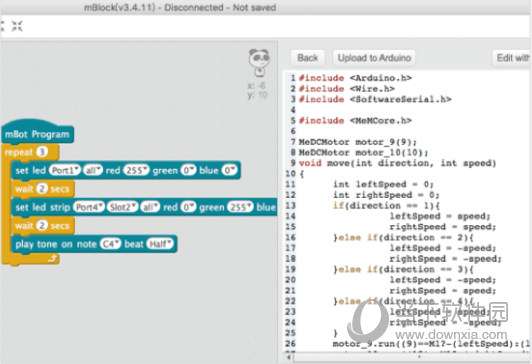Click the first wait 2 secs input

pyautogui.click(x=42, y=189)
